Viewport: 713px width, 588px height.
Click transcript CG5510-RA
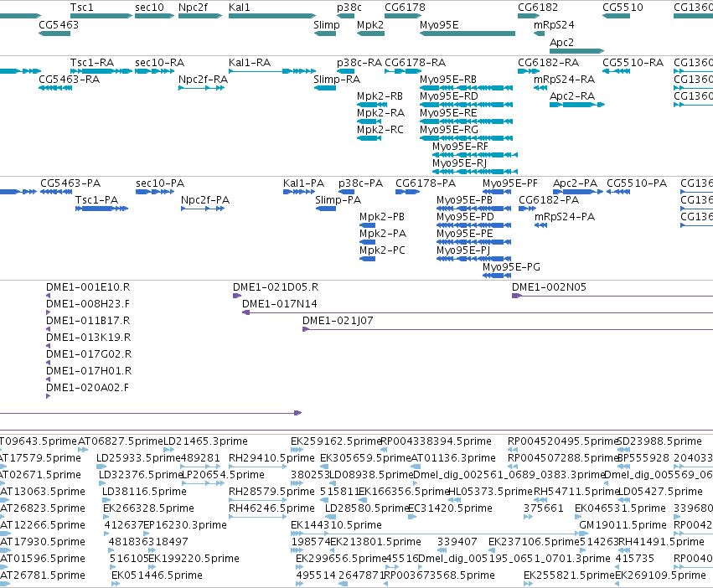(x=633, y=62)
